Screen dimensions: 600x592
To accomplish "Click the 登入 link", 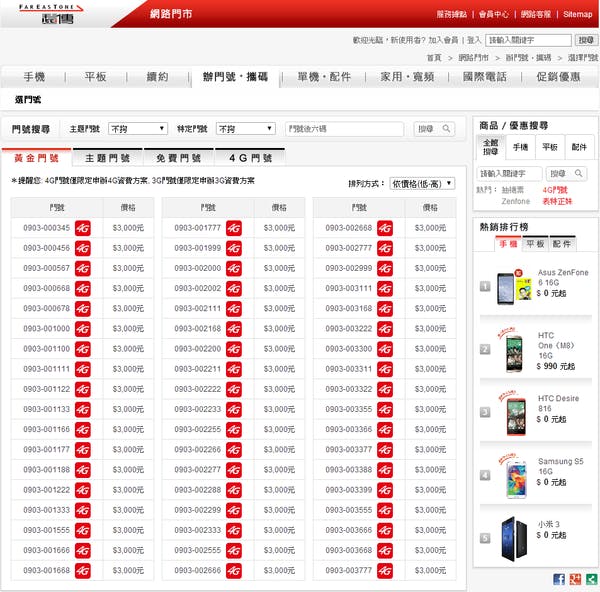I will click(474, 40).
